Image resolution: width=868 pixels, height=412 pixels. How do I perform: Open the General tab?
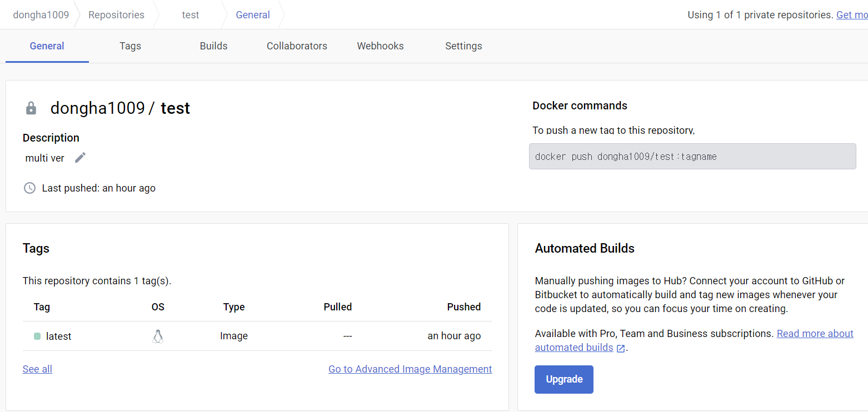click(x=47, y=46)
